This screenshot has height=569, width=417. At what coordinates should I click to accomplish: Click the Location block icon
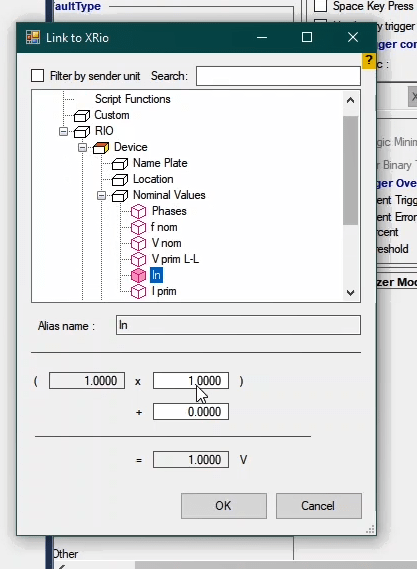coord(120,180)
